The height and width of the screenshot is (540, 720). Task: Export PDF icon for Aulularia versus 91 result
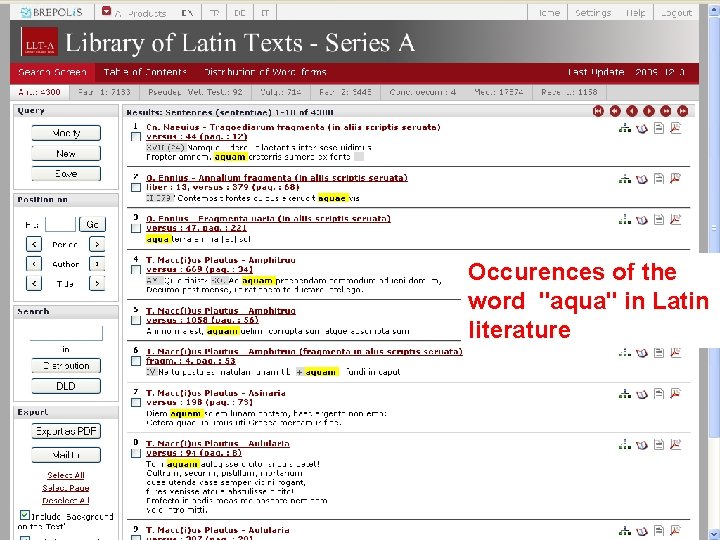[675, 444]
